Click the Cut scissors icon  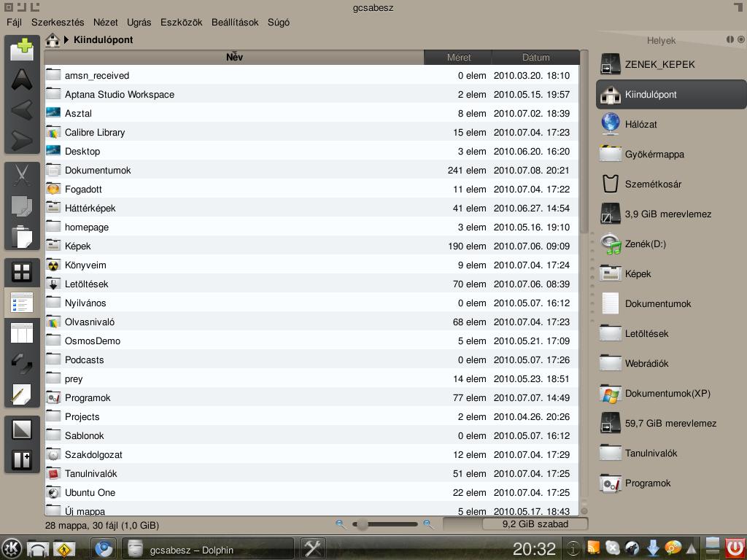[22, 175]
